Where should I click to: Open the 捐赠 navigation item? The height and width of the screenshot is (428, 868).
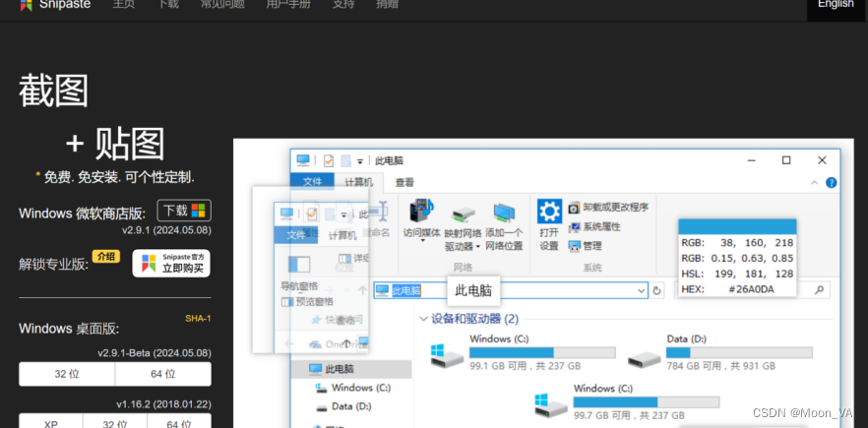(387, 5)
